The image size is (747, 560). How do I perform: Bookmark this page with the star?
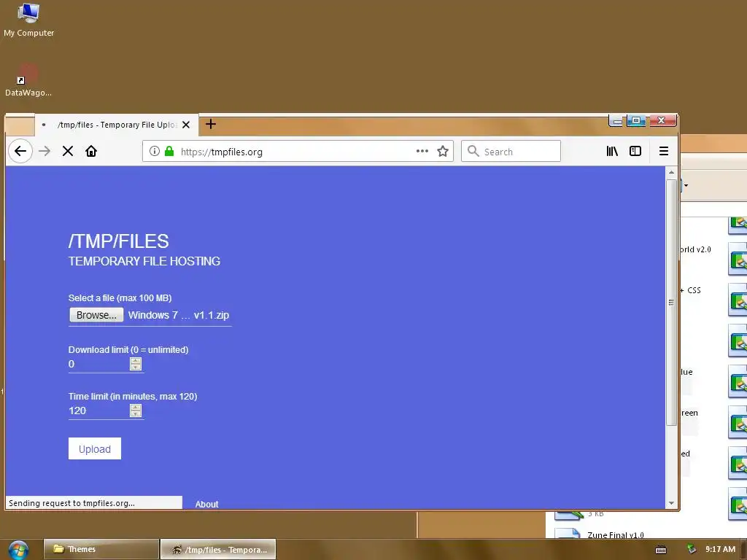pos(443,152)
